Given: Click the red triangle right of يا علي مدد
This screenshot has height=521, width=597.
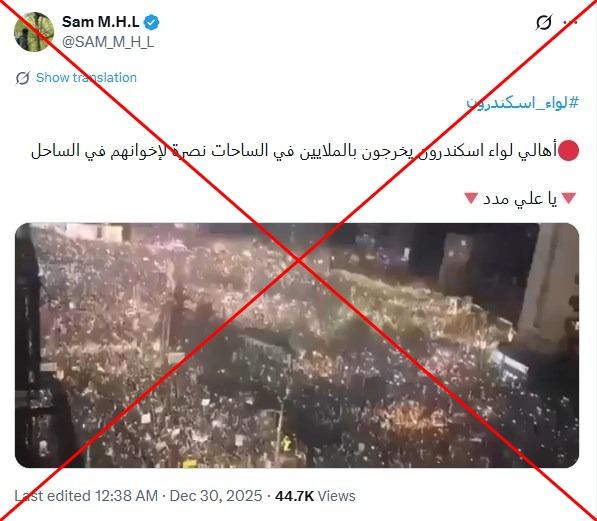Looking at the screenshot, I should point(570,198).
